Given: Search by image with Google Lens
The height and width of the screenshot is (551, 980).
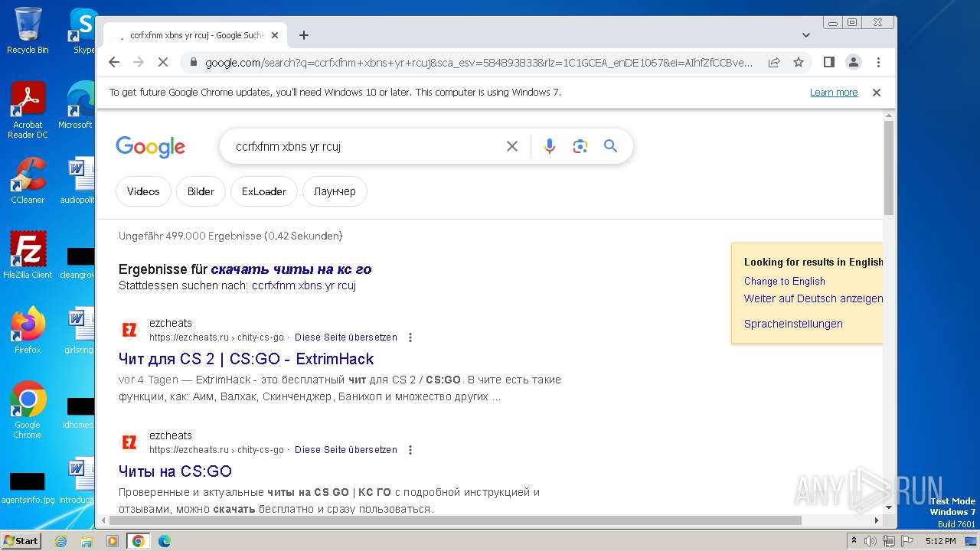Looking at the screenshot, I should coord(580,146).
